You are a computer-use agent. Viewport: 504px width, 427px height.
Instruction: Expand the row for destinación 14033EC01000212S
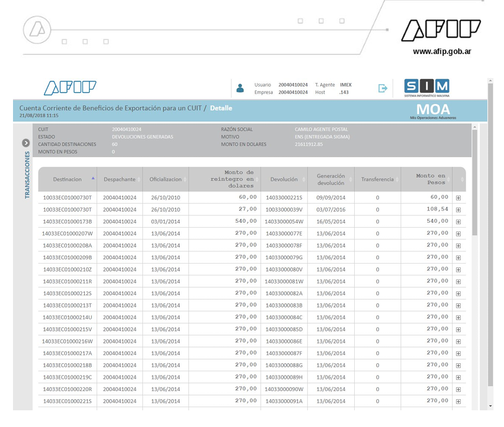(458, 293)
